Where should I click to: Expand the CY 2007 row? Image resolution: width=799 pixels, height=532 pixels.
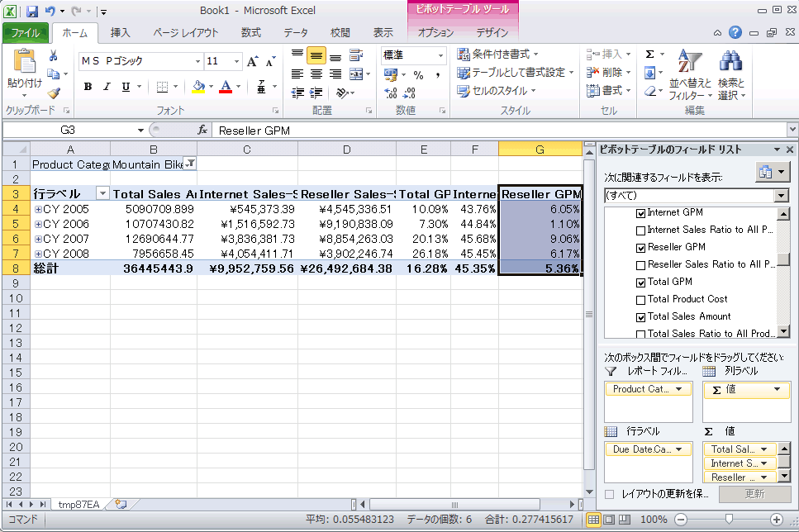[38, 239]
